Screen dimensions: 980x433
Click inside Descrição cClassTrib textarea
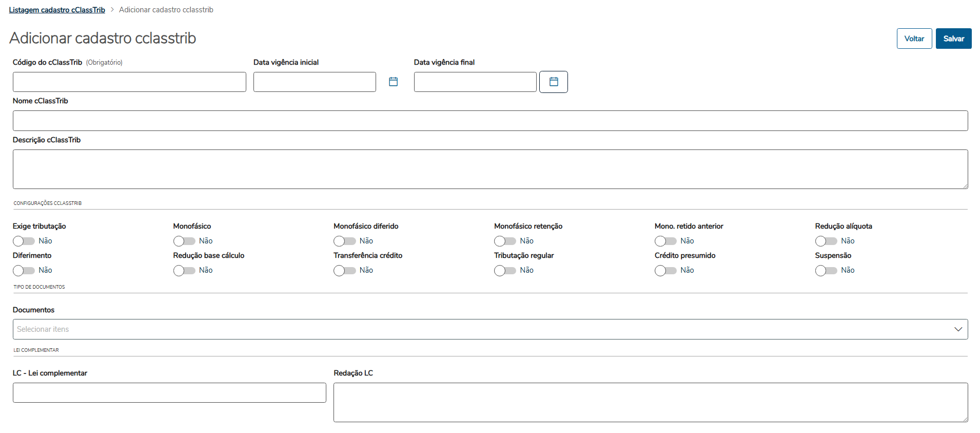(x=490, y=169)
